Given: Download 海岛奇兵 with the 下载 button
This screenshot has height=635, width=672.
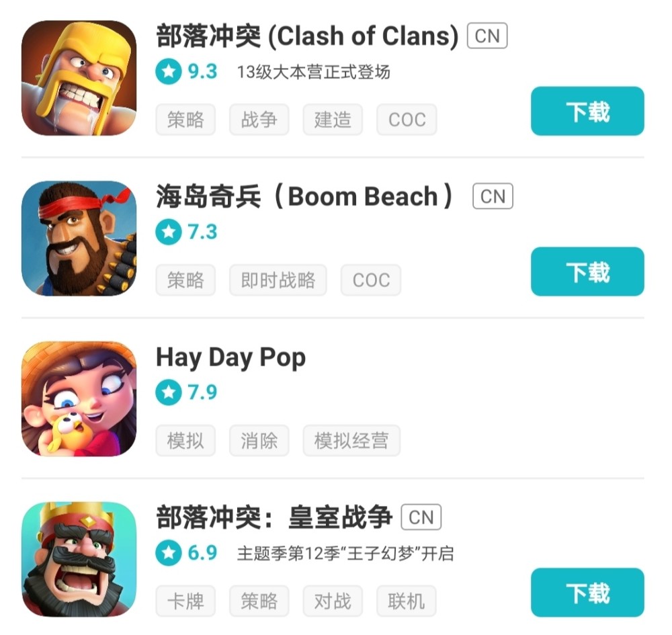Looking at the screenshot, I should 587,271.
